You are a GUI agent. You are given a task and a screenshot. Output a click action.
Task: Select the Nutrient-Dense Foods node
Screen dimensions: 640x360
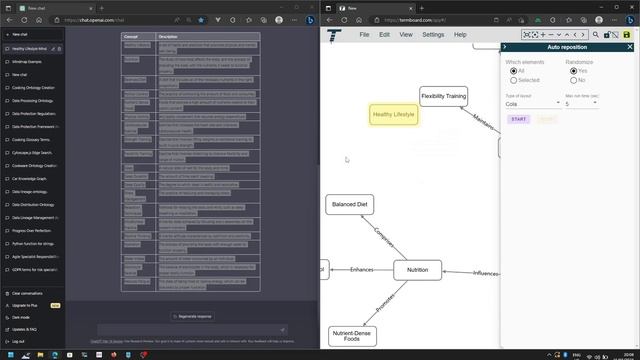pos(352,336)
